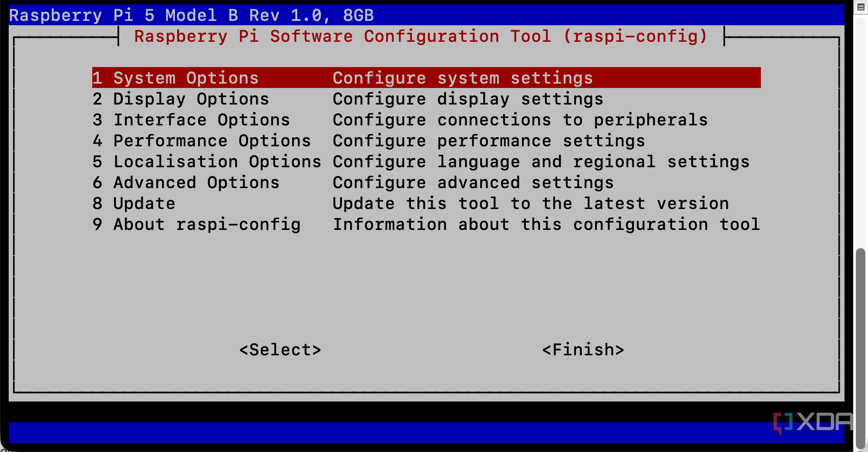Click 'Configure connections to peripherals' description
The height and width of the screenshot is (452, 868).
pos(520,120)
